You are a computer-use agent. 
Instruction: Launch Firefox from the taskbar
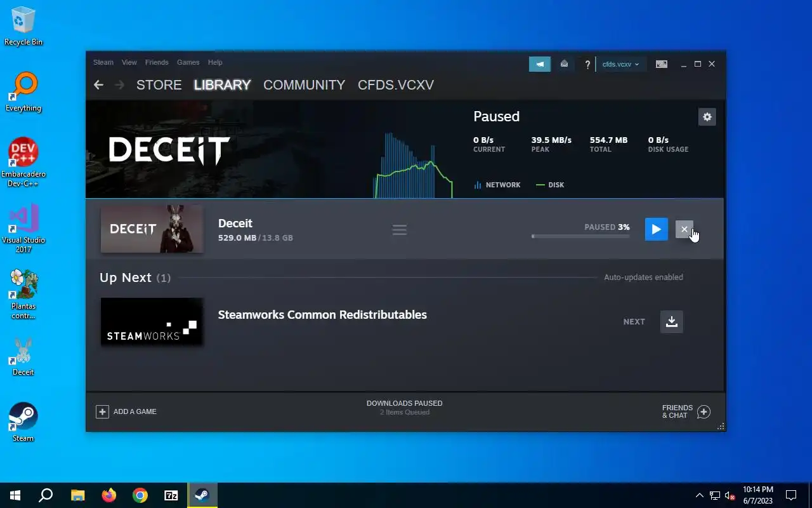(109, 495)
